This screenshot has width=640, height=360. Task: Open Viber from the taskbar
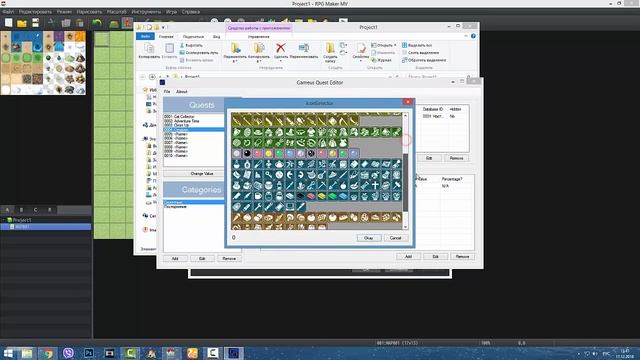[68, 353]
